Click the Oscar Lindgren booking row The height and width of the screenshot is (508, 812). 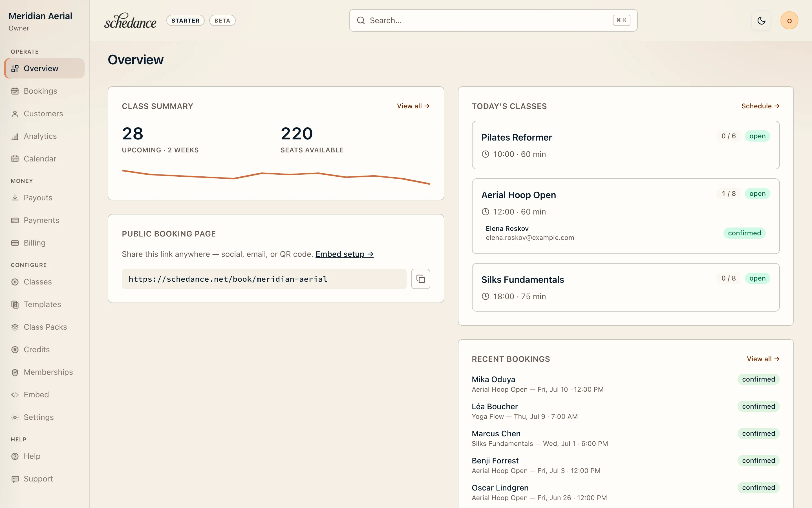pos(625,492)
